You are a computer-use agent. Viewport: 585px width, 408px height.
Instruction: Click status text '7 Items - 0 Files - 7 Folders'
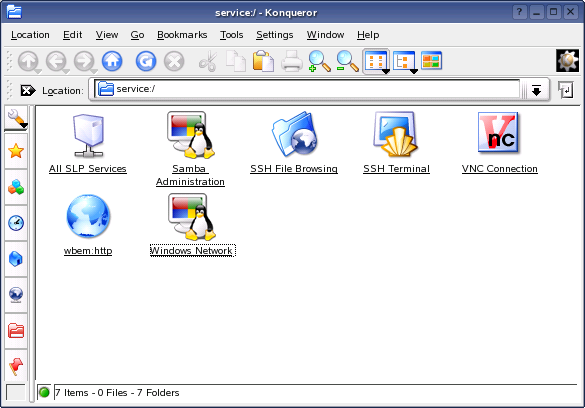117,393
